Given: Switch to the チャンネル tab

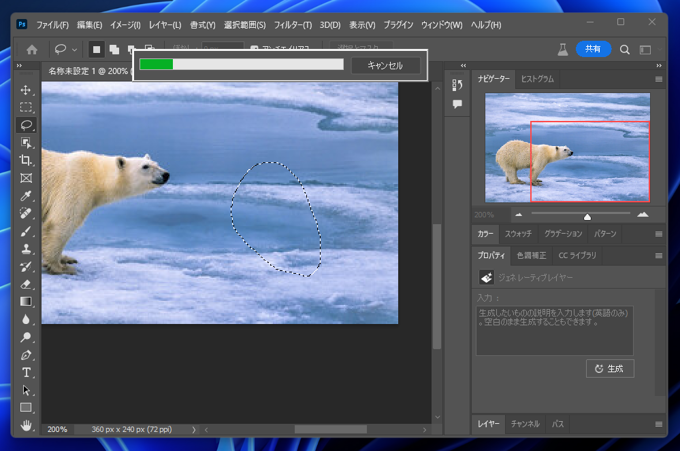Looking at the screenshot, I should [x=525, y=424].
